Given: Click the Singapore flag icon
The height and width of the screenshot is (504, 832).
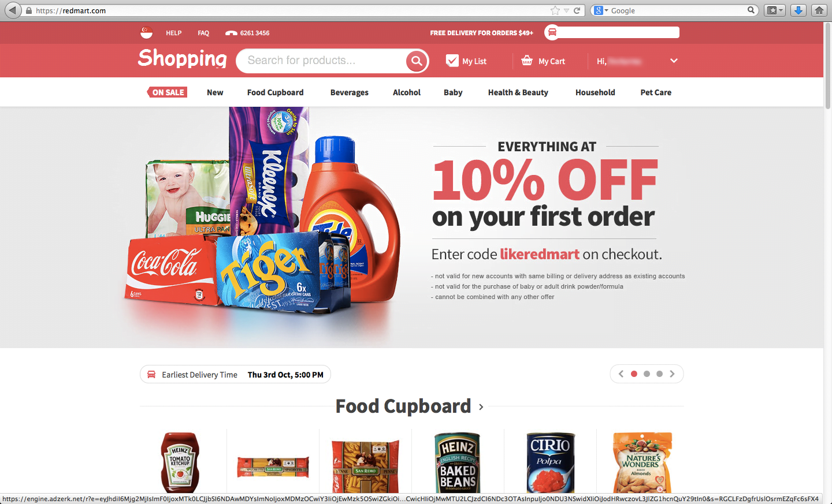Looking at the screenshot, I should (147, 33).
